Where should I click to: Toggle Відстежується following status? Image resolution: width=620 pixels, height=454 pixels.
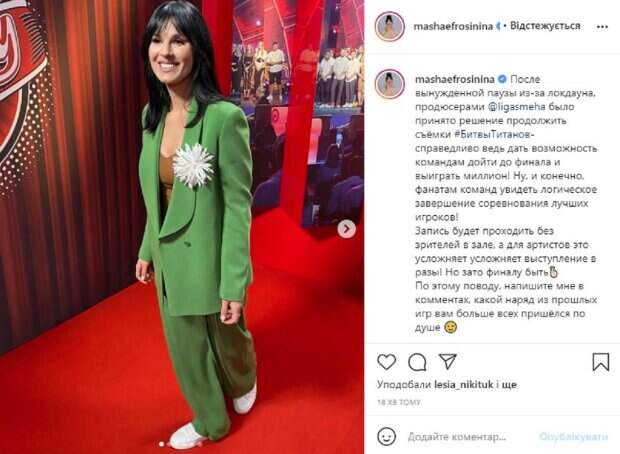545,26
